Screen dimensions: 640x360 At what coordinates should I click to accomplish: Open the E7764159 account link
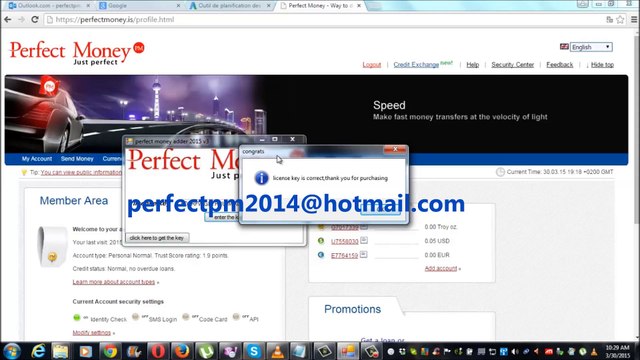pos(344,256)
